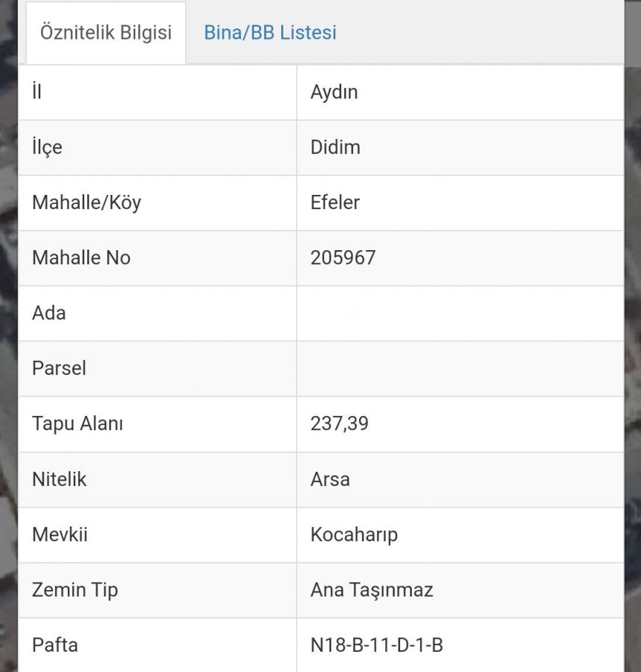The width and height of the screenshot is (641, 672).
Task: Click the Tapu Alanı row label
Action: (x=78, y=424)
